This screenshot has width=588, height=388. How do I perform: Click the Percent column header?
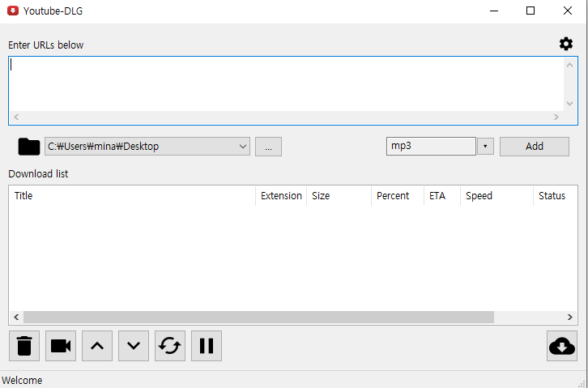coord(398,196)
